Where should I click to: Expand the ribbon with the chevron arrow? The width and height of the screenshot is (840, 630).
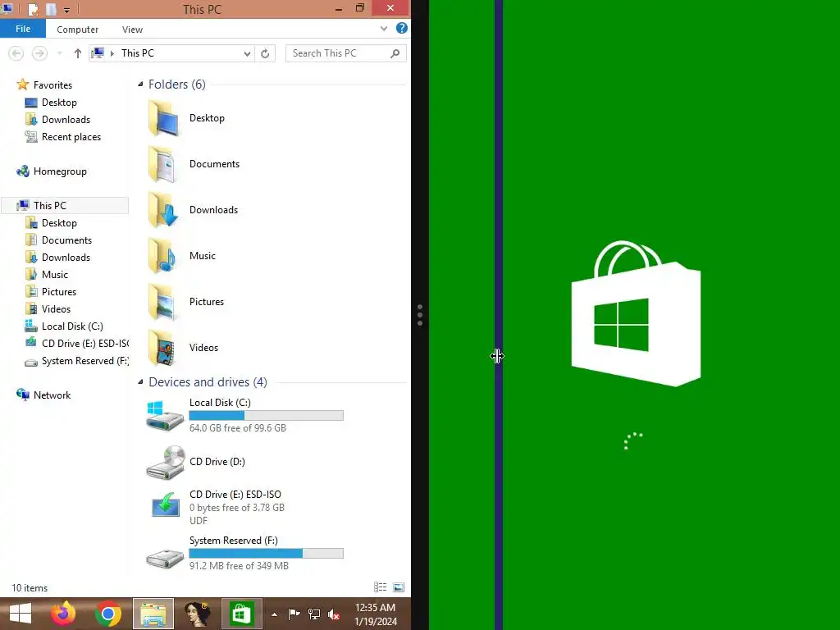[x=384, y=29]
